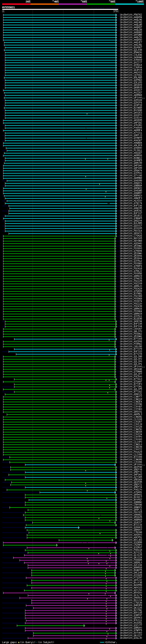Select the UniRef100_C8XU47 label
This screenshot has height=644, width=146.
(x=131, y=329)
